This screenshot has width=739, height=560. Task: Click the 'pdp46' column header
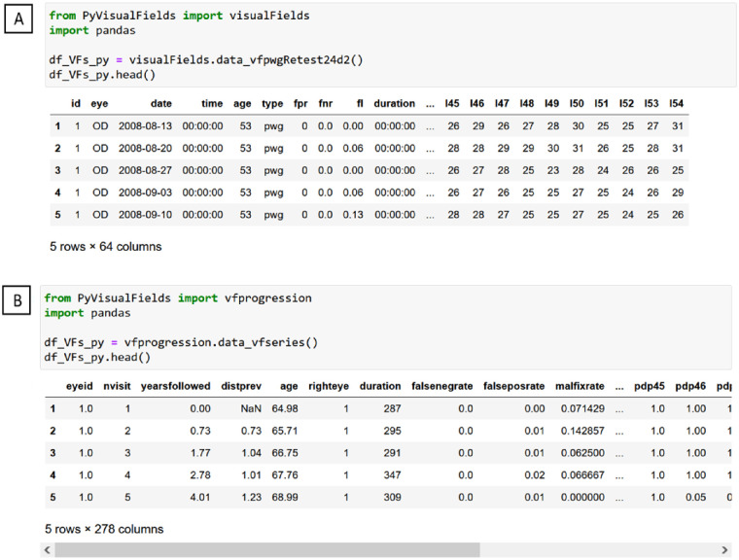[x=690, y=387]
